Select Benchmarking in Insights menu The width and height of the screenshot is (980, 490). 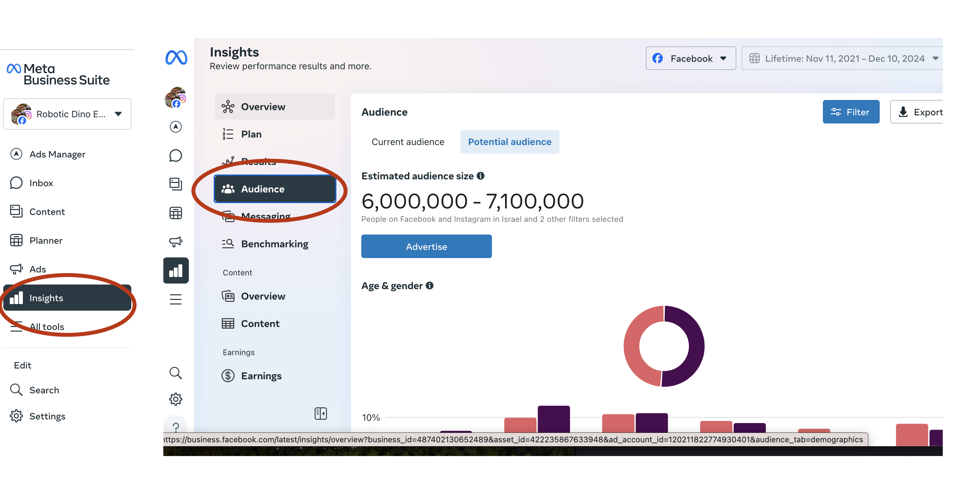click(274, 244)
